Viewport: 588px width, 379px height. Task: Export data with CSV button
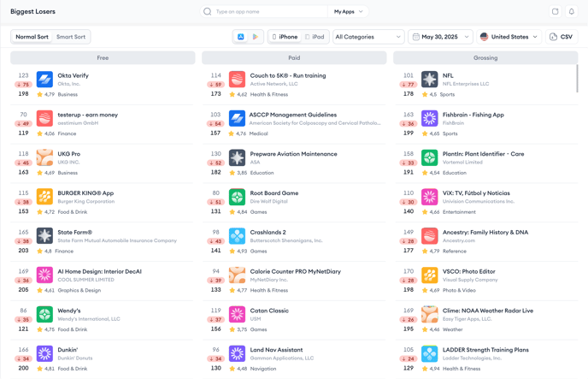coord(562,37)
